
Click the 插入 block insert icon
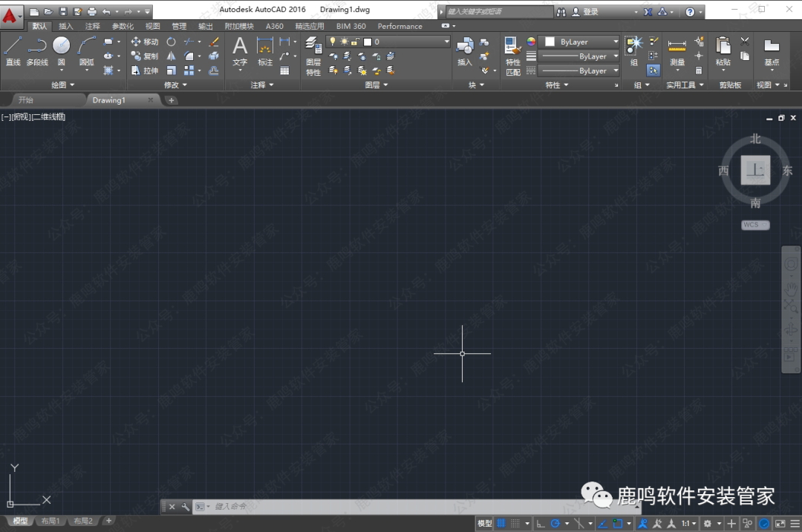pos(465,52)
